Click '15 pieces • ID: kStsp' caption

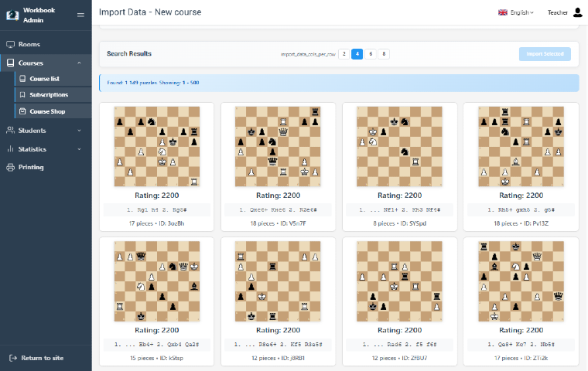pyautogui.click(x=157, y=359)
